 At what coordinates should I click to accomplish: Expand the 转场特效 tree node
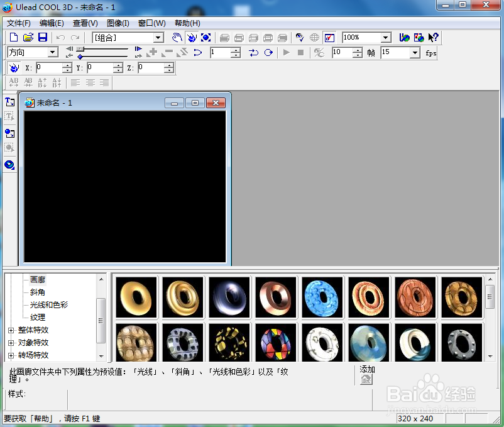(11, 355)
